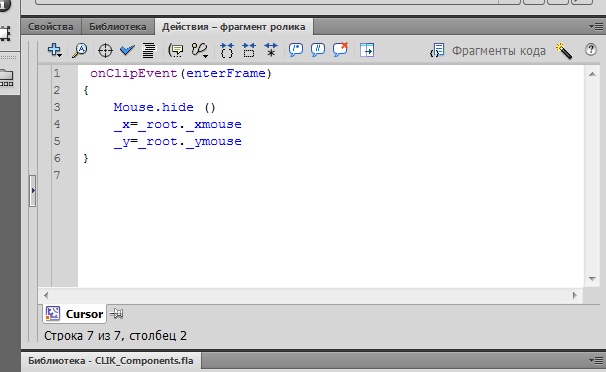Screen dimensions: 606x372
Task: Click enterFrame text on line 1
Action: pos(226,73)
